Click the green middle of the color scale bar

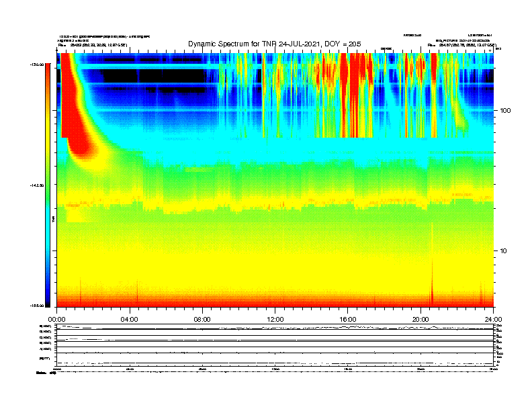pyautogui.click(x=48, y=185)
